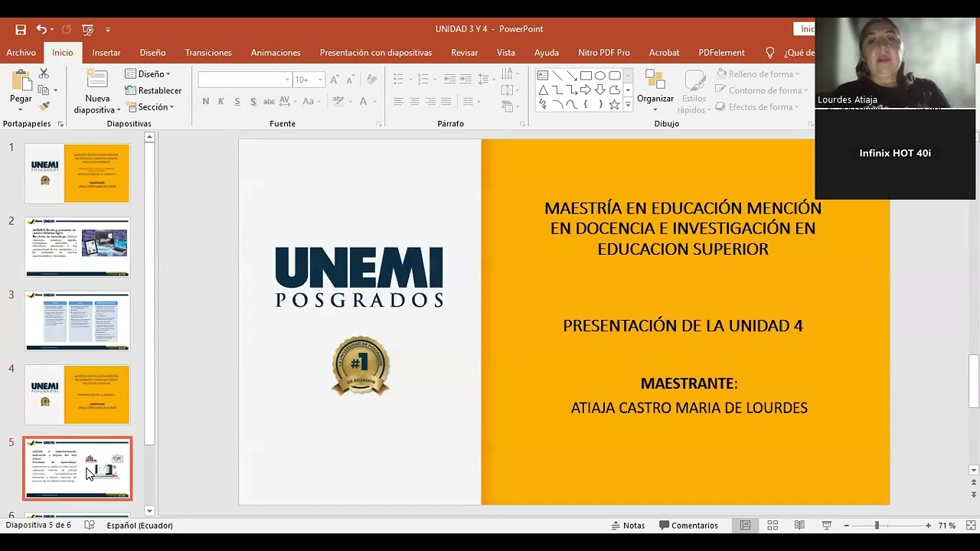Toggle align text left
Viewport: 980px width, 551px height.
[x=398, y=101]
